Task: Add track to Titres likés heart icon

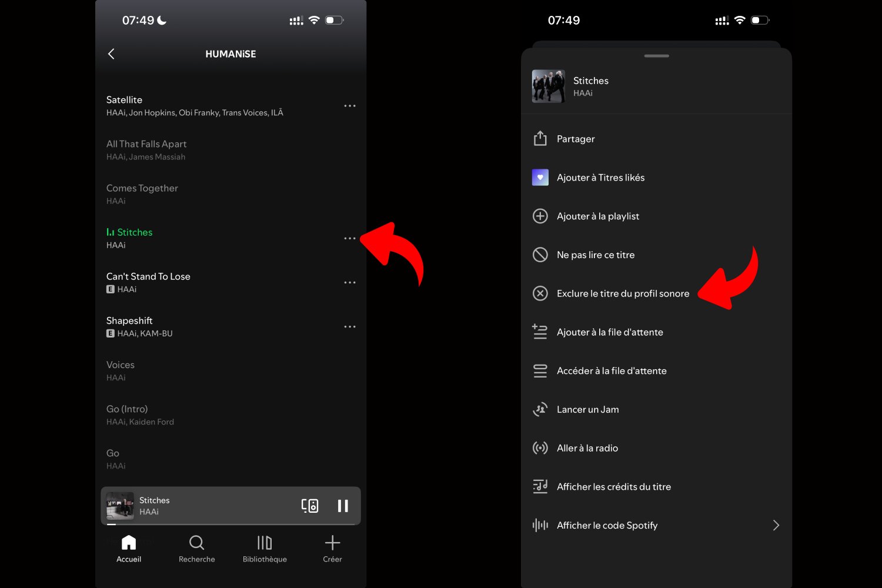Action: (x=540, y=178)
